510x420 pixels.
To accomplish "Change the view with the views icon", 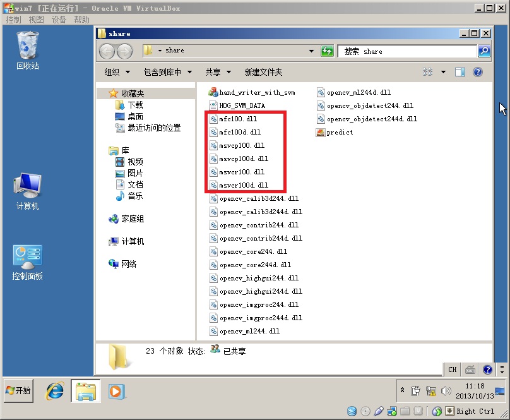I will coord(427,72).
